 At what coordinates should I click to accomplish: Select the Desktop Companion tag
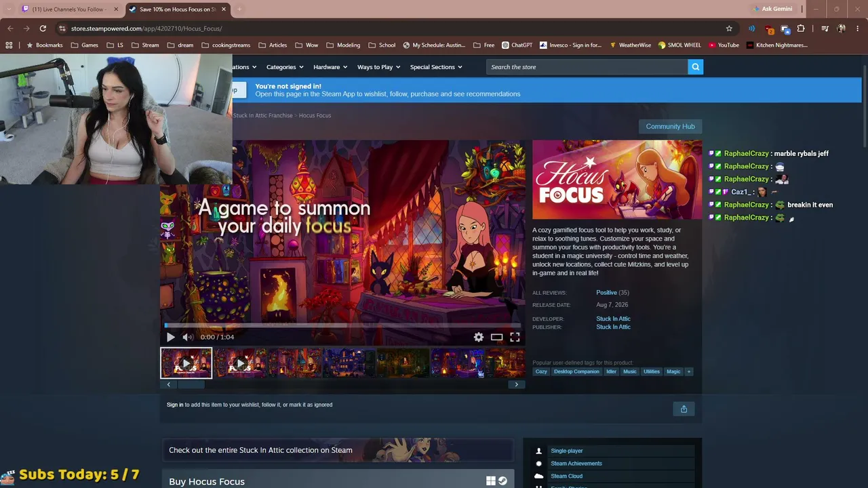pos(576,371)
